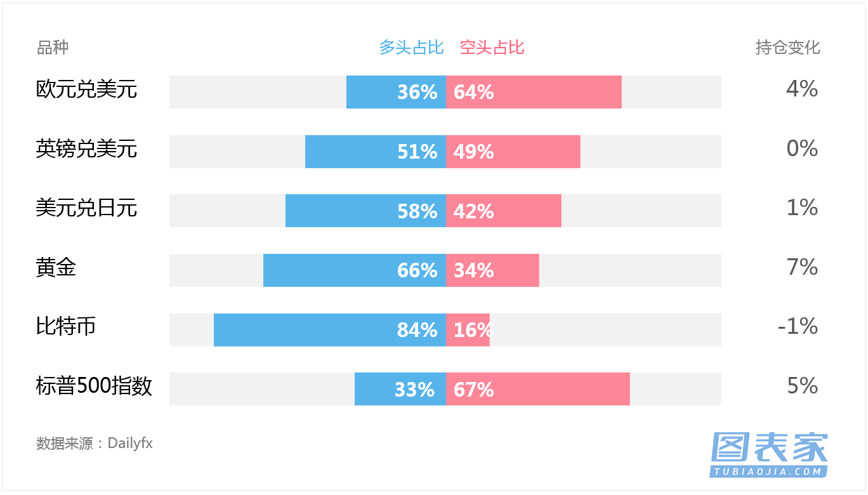The width and height of the screenshot is (868, 495).
Task: Click the 品种 column header
Action: pos(53,48)
